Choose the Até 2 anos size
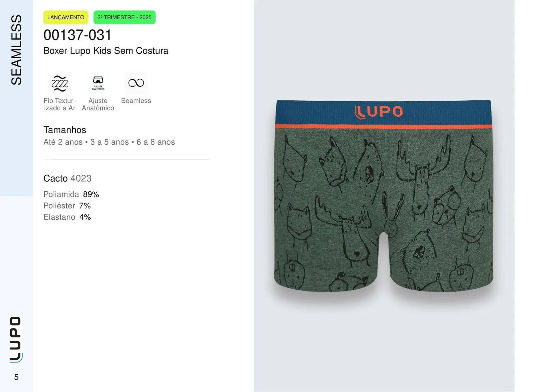554x392 pixels. tap(63, 142)
